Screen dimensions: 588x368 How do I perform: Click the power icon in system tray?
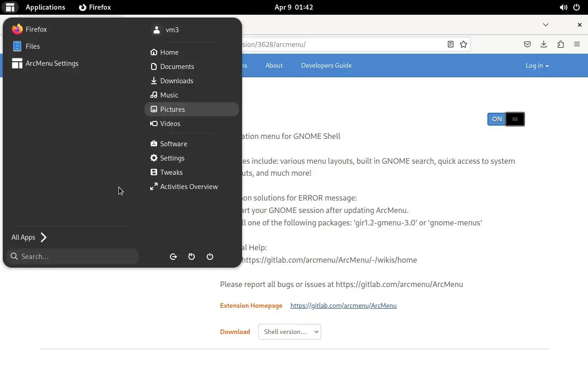pos(577,7)
